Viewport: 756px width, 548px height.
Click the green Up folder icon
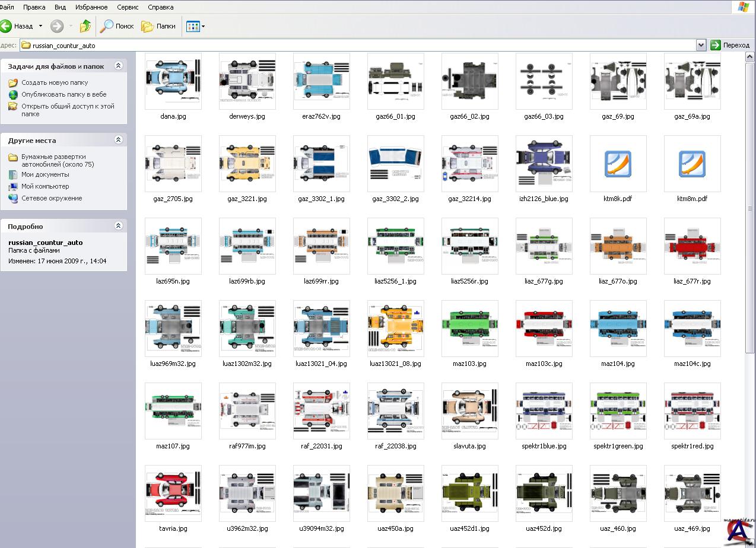(85, 26)
